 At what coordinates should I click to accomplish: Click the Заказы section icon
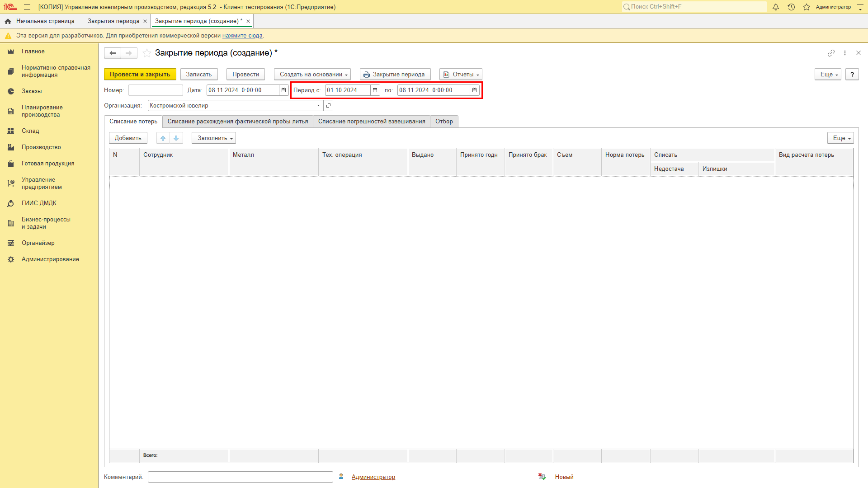(x=11, y=91)
